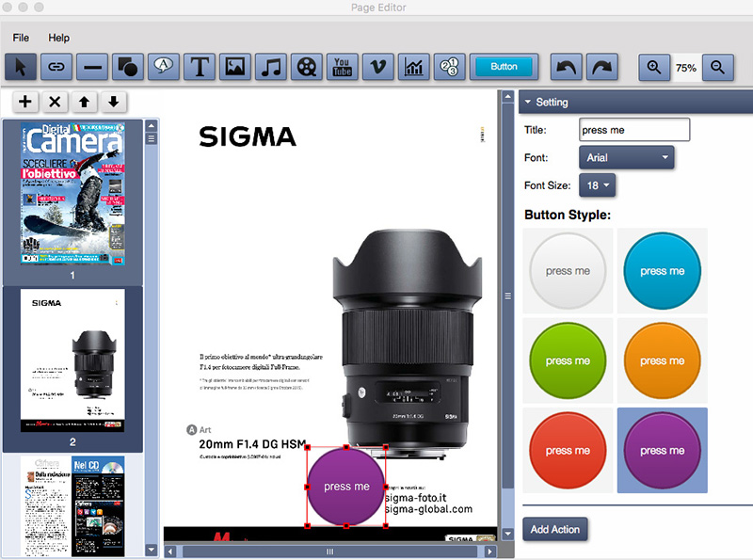753x560 pixels.
Task: Choose the link tool in toolbar
Action: coord(56,67)
